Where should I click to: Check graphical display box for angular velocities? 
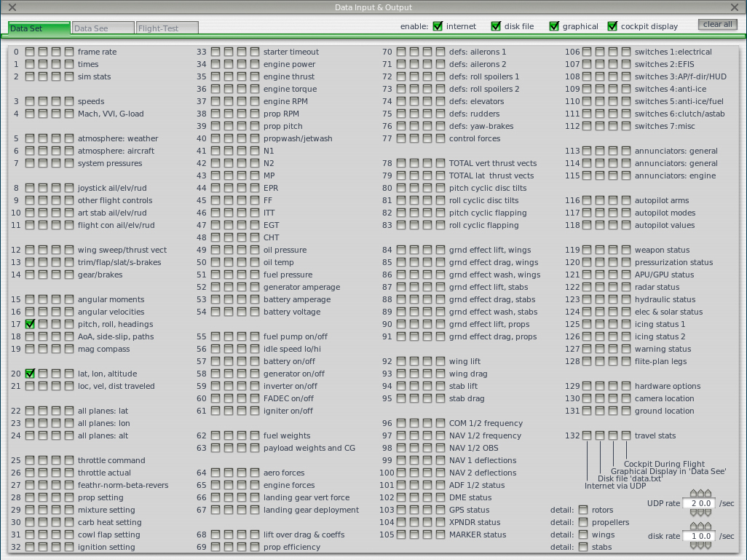[56, 312]
